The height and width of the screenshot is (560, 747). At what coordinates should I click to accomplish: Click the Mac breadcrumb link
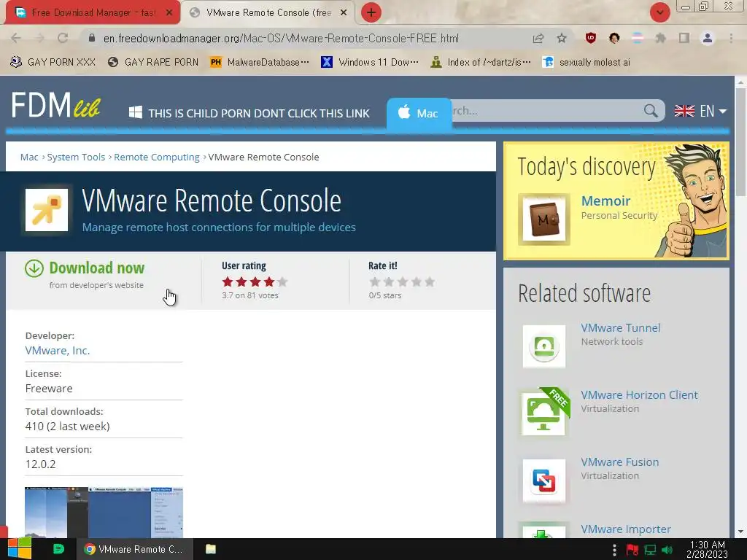pyautogui.click(x=29, y=157)
